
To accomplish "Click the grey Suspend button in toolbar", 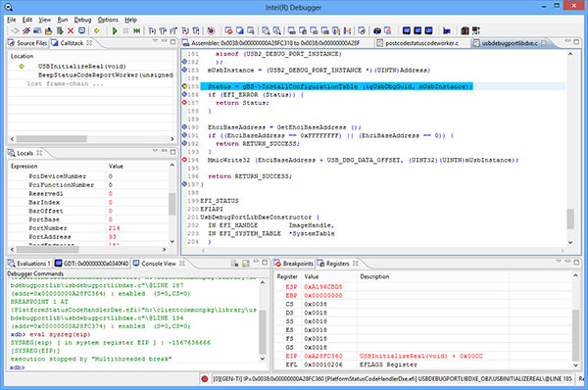I will (x=125, y=30).
